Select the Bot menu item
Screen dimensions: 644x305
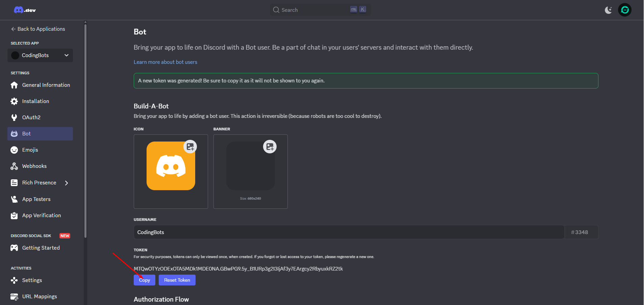[40, 134]
